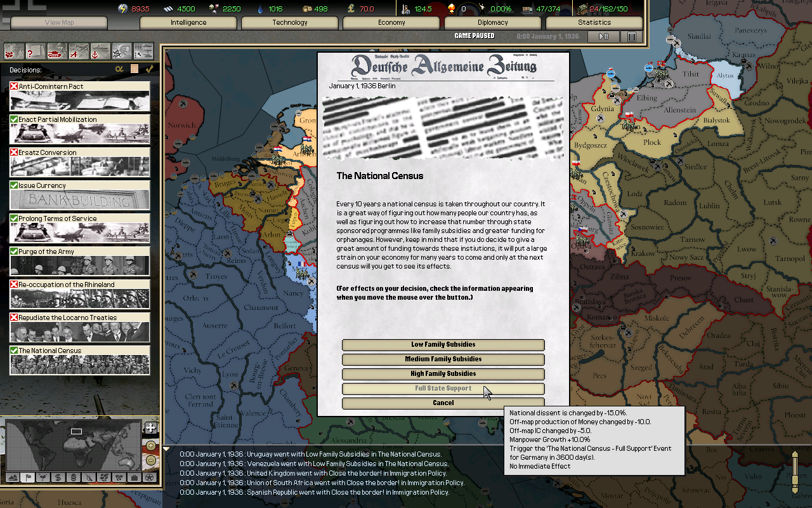The image size is (812, 508).
Task: Open the battles star icon
Action: (x=122, y=51)
